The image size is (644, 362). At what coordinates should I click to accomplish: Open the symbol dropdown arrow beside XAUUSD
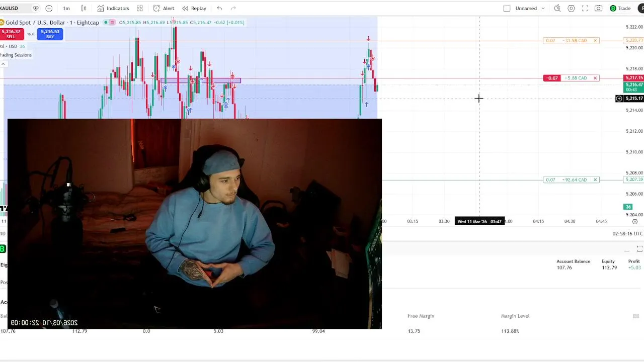pyautogui.click(x=35, y=8)
